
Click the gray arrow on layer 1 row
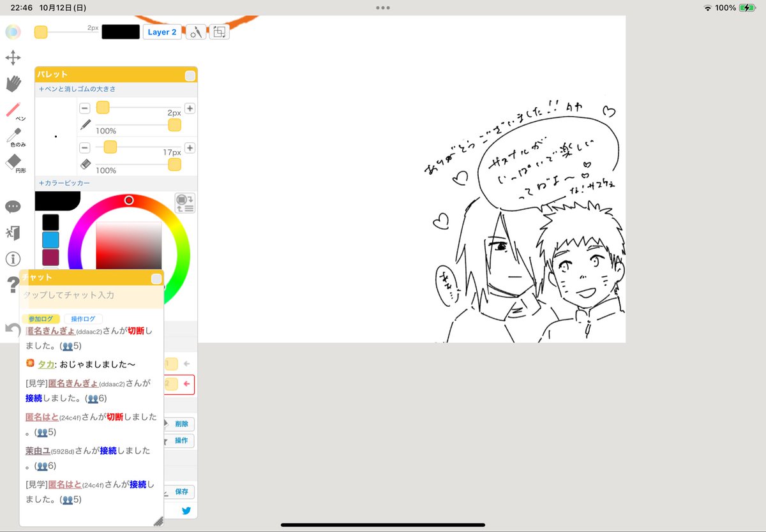(x=186, y=364)
